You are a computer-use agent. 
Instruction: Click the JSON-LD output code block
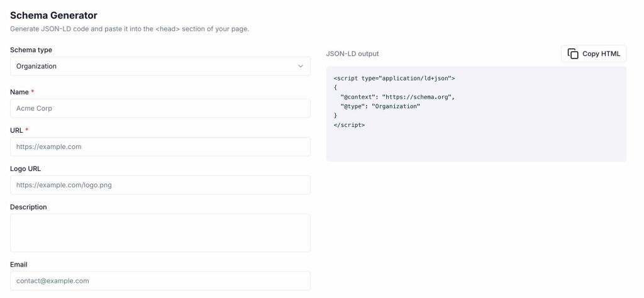point(477,114)
